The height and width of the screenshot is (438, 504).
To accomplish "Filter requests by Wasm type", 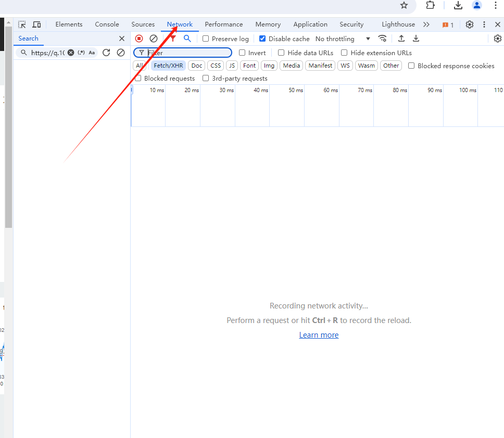I will [367, 66].
